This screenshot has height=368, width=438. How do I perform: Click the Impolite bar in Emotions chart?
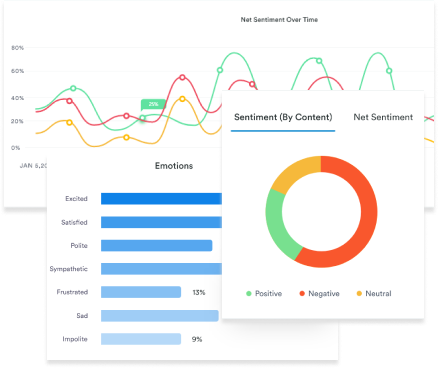[141, 339]
